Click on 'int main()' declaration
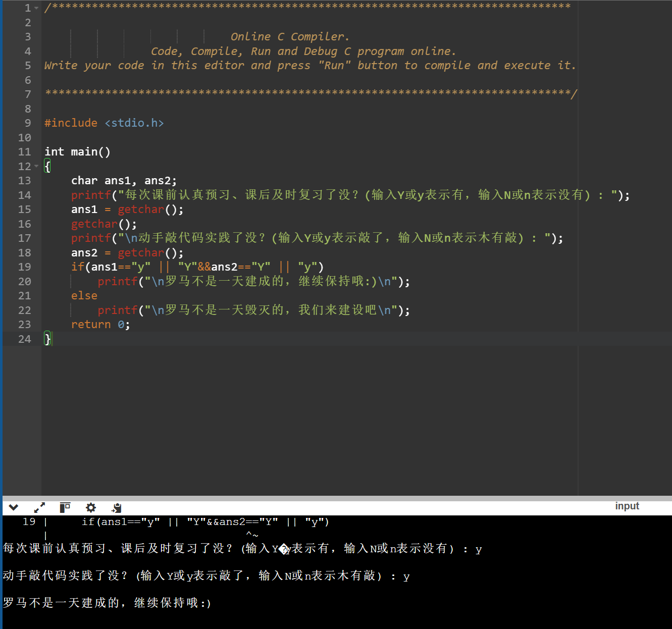This screenshot has height=629, width=672. (x=77, y=152)
